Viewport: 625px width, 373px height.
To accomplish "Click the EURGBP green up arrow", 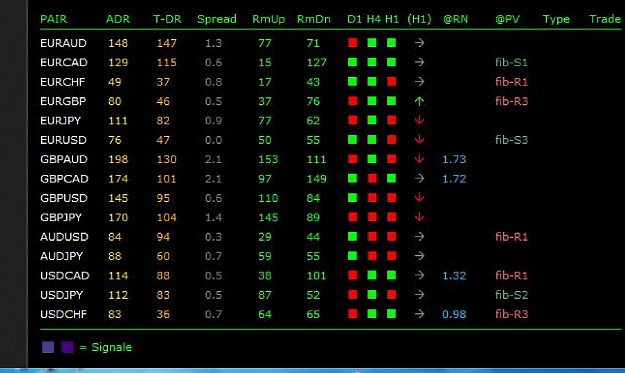I will (419, 101).
